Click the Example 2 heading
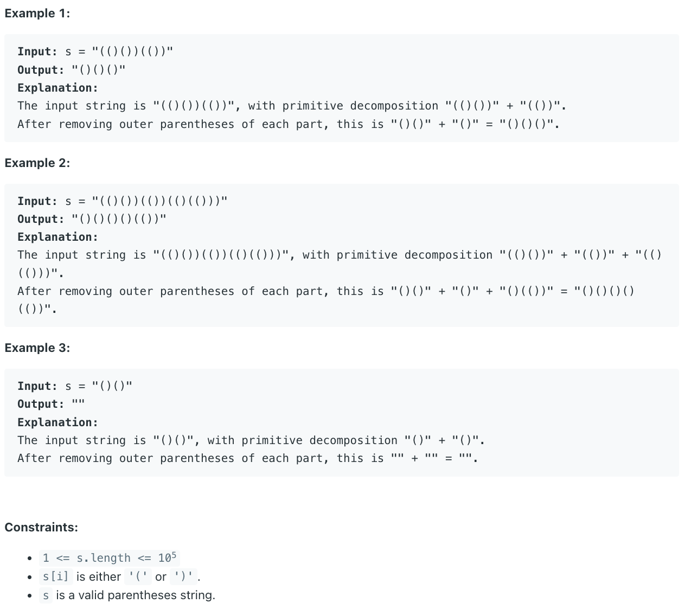 coord(37,163)
